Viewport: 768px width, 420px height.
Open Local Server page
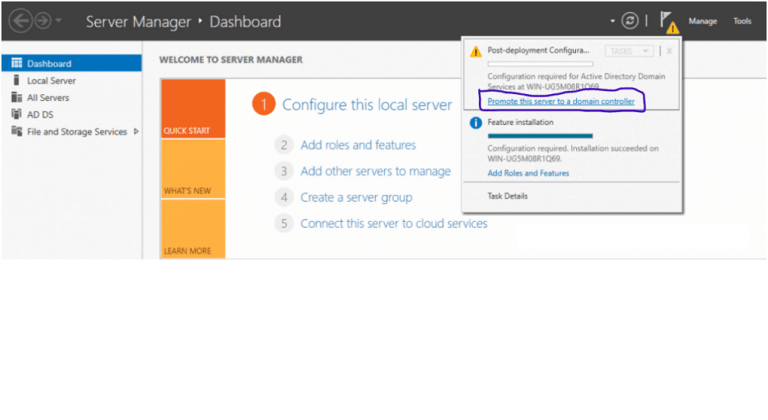pos(51,81)
